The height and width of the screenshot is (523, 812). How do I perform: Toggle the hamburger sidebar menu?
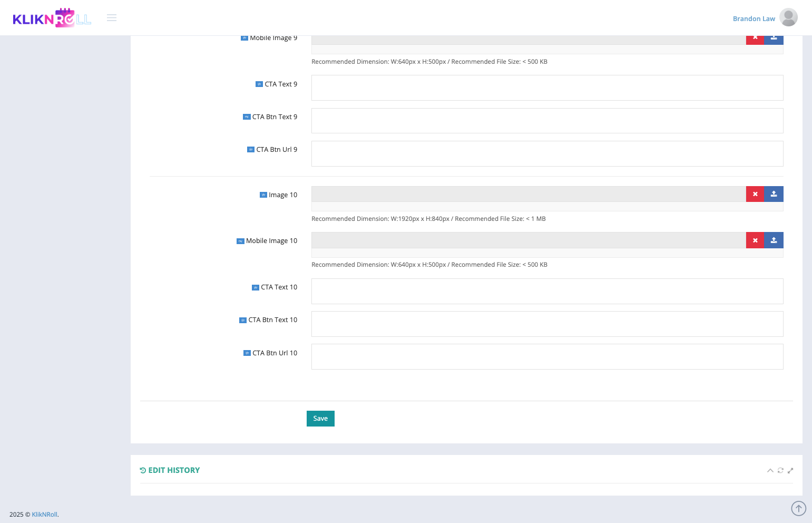point(112,18)
